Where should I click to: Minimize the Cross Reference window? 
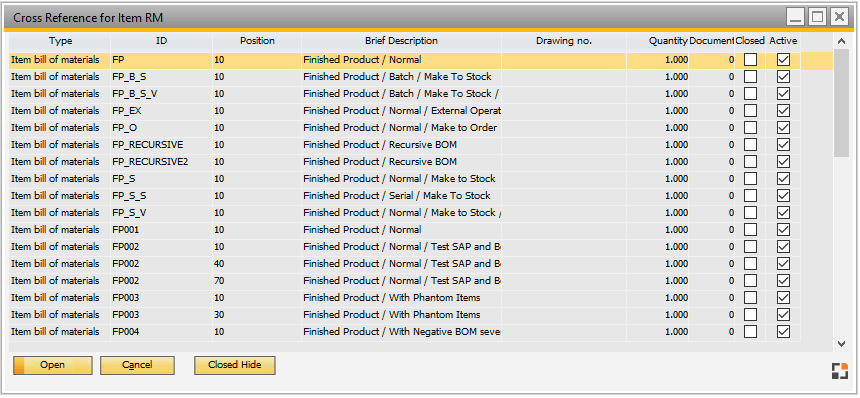click(x=796, y=18)
